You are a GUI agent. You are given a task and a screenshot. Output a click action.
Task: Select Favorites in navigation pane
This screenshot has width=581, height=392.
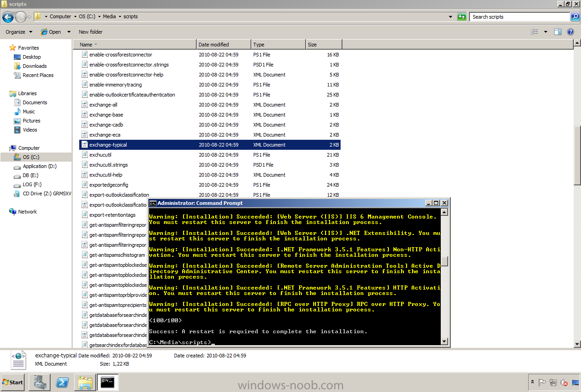(x=28, y=48)
